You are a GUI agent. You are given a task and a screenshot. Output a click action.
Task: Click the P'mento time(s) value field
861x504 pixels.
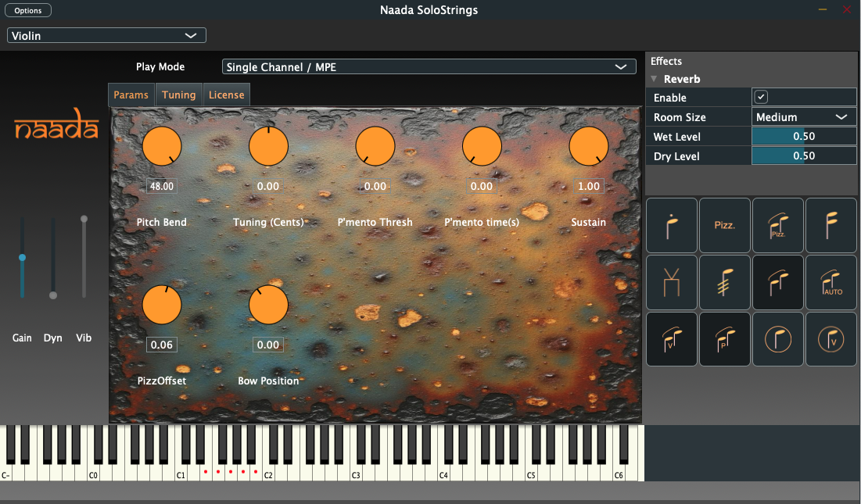click(x=482, y=186)
